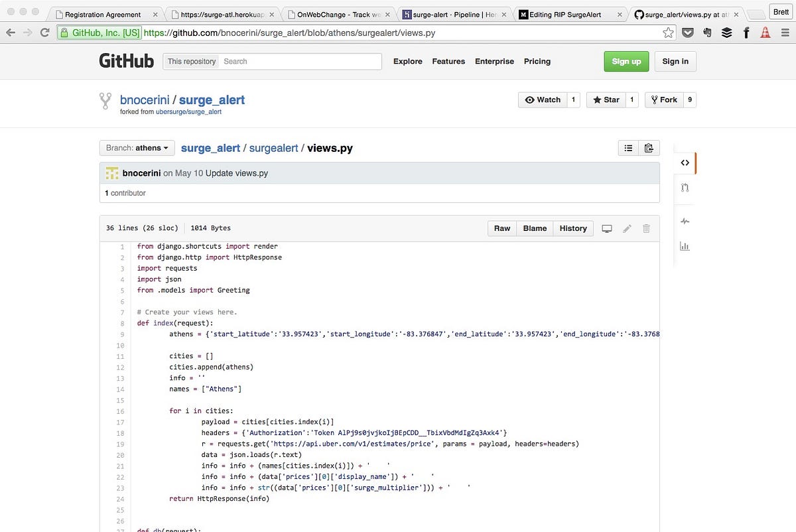This screenshot has height=532, width=796.
Task: Open the GitHub logo home link
Action: pos(126,61)
